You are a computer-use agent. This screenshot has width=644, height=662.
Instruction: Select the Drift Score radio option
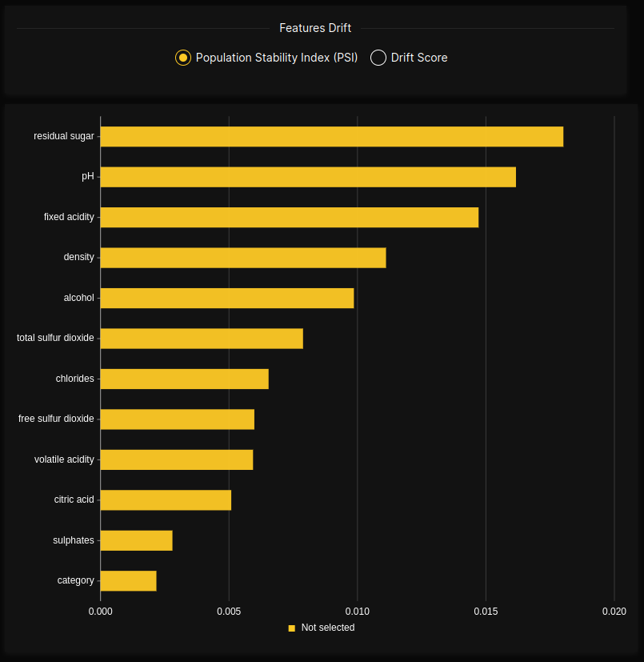378,58
